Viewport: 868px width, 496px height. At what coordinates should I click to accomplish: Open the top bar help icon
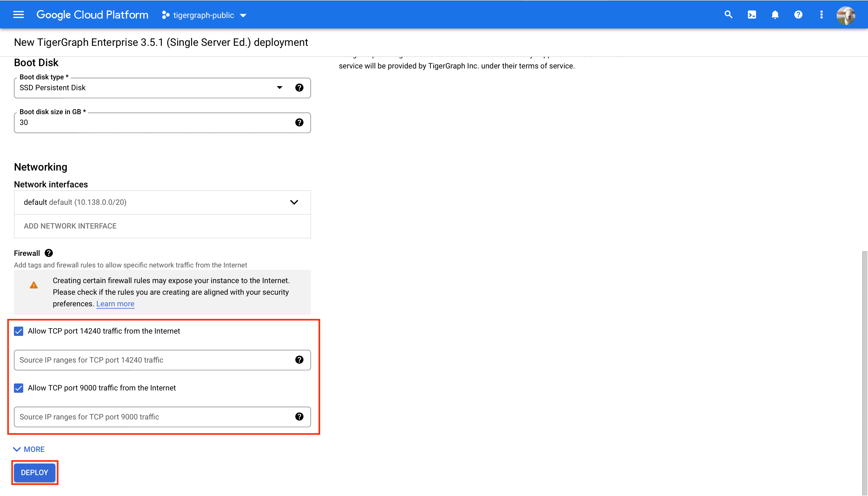798,15
